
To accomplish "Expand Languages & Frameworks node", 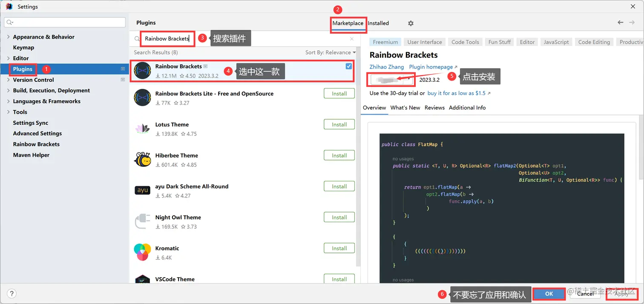I will pyautogui.click(x=9, y=101).
